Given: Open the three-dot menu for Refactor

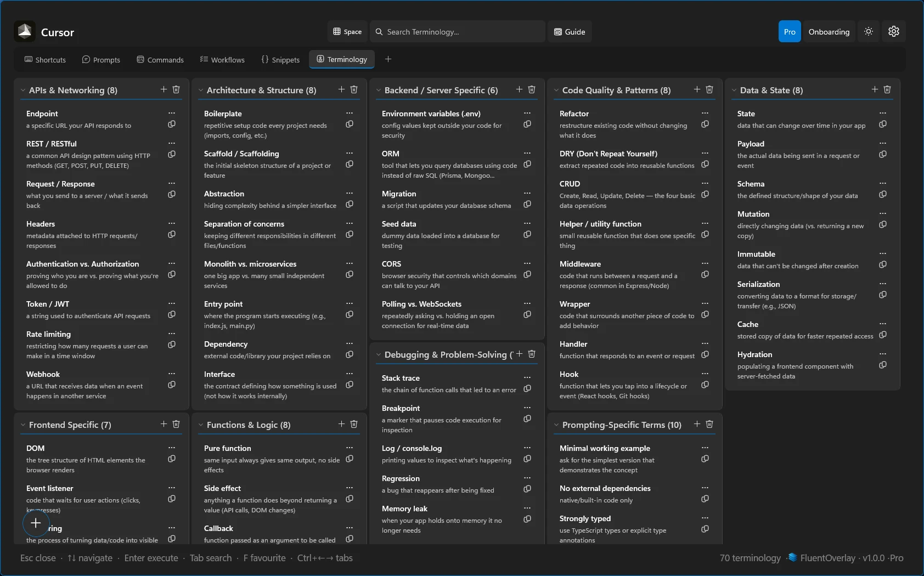Looking at the screenshot, I should [x=705, y=113].
